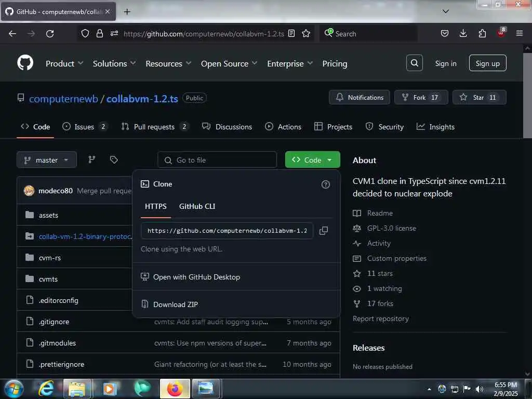This screenshot has width=532, height=399.
Task: Copy the clone URL with the copy icon
Action: 323,231
